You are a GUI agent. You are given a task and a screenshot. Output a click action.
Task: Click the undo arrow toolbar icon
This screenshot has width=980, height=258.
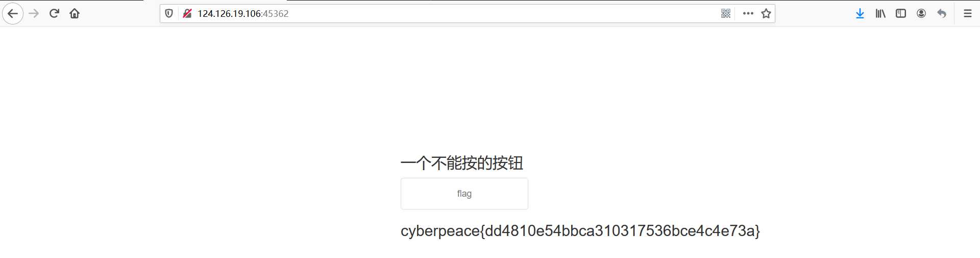coord(942,14)
